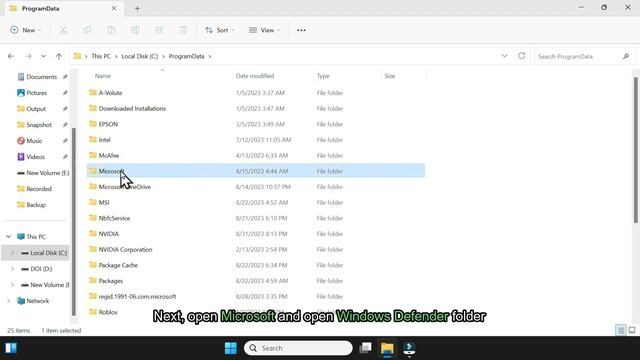Click the Rename toolbar icon
640x360 pixels.
pos(135,30)
